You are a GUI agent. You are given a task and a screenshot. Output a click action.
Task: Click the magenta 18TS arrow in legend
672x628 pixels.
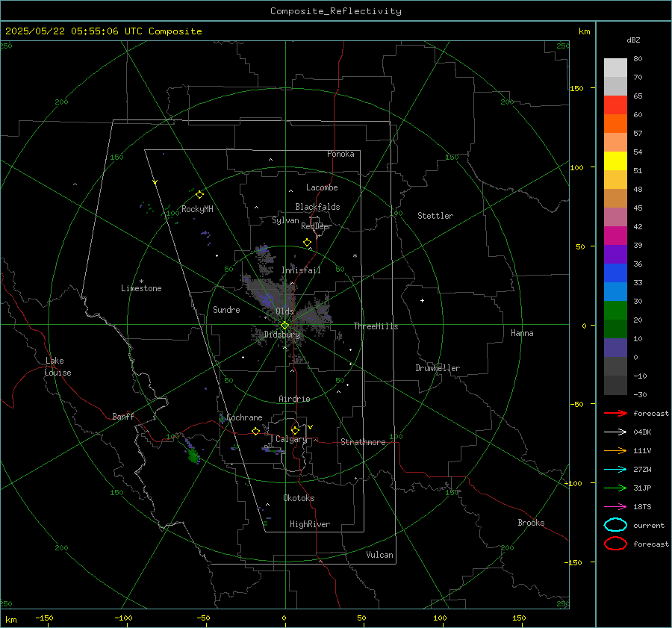point(615,507)
